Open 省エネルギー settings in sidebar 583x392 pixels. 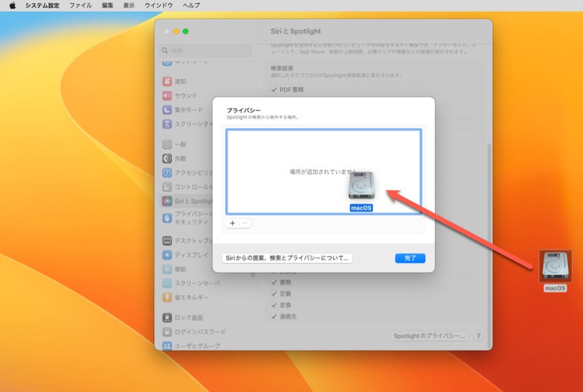click(186, 297)
